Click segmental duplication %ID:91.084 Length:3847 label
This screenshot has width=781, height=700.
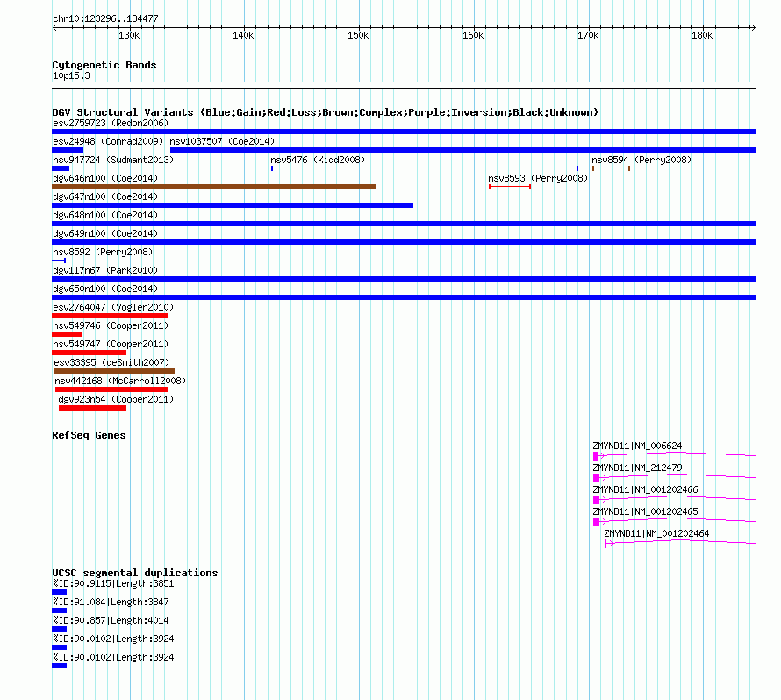coord(111,602)
